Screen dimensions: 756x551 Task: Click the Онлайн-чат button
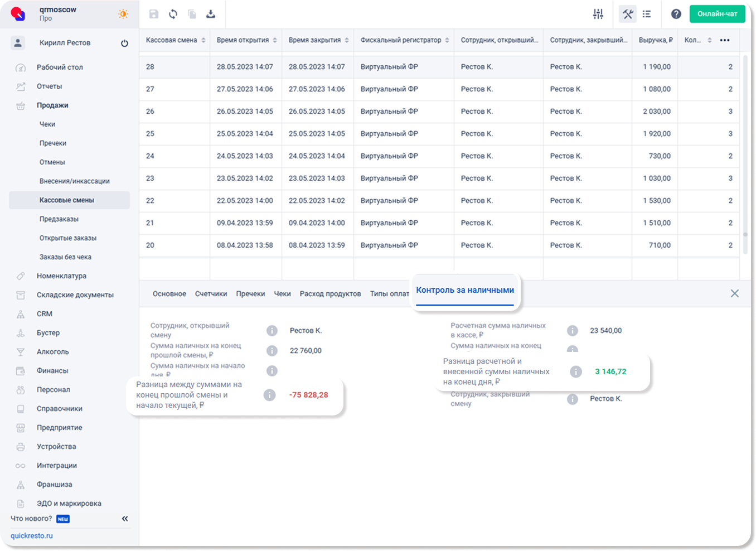(717, 14)
